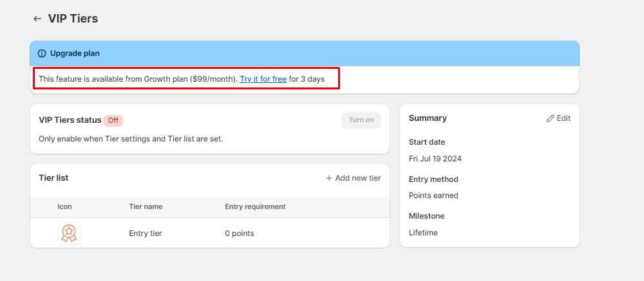Click the Entry requirement column header

coord(255,206)
